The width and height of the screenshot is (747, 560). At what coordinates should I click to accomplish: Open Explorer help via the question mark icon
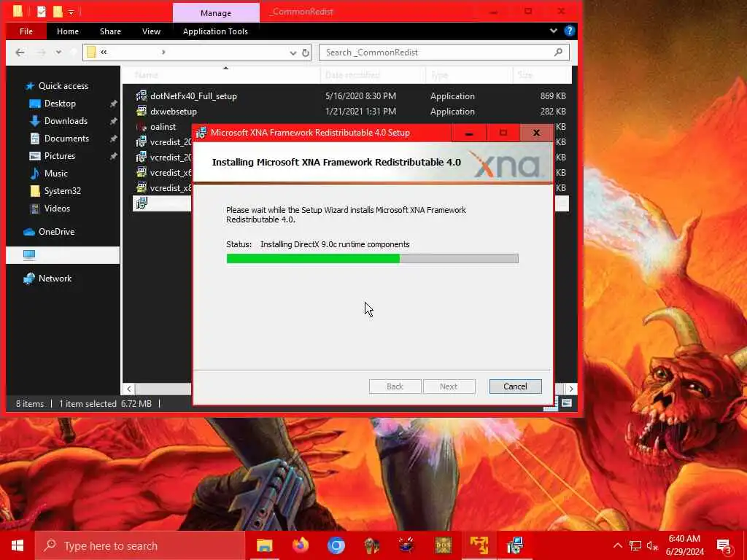[x=569, y=31]
